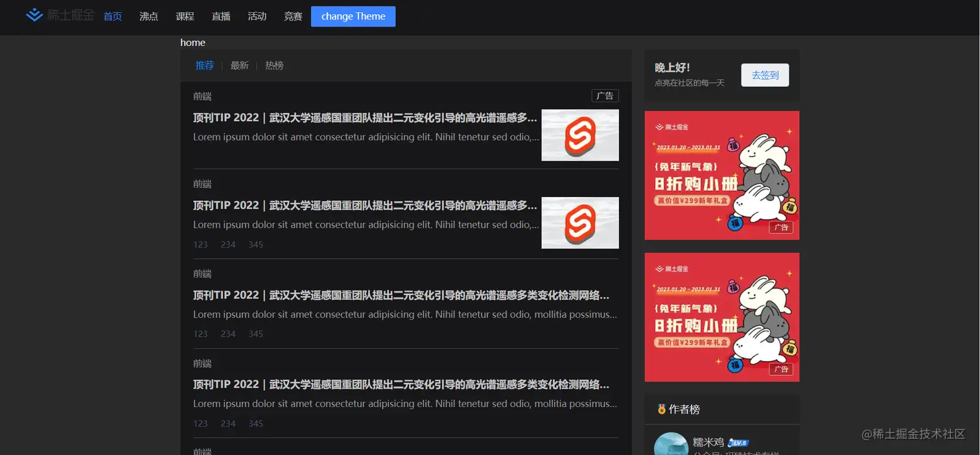Go to 课程 in navigation bar

click(185, 16)
